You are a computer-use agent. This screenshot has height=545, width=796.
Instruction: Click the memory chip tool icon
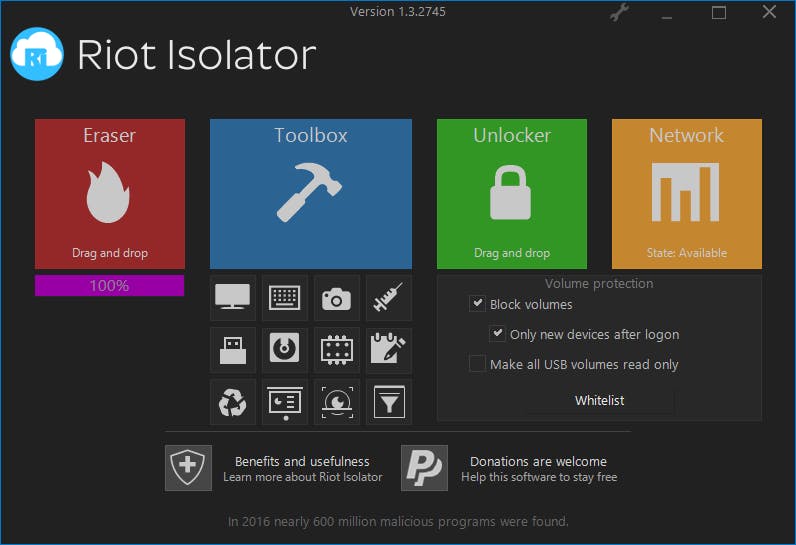[x=337, y=350]
